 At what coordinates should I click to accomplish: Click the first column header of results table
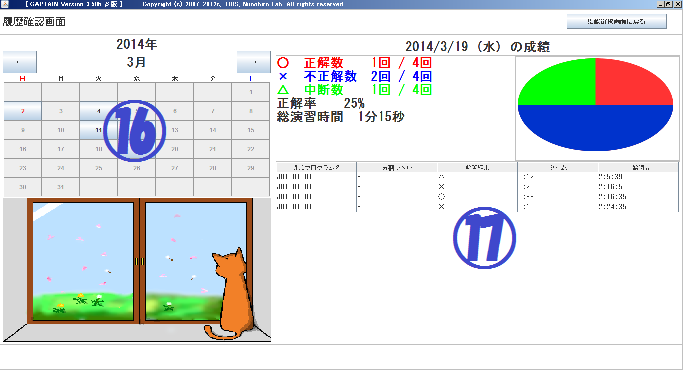click(x=316, y=167)
